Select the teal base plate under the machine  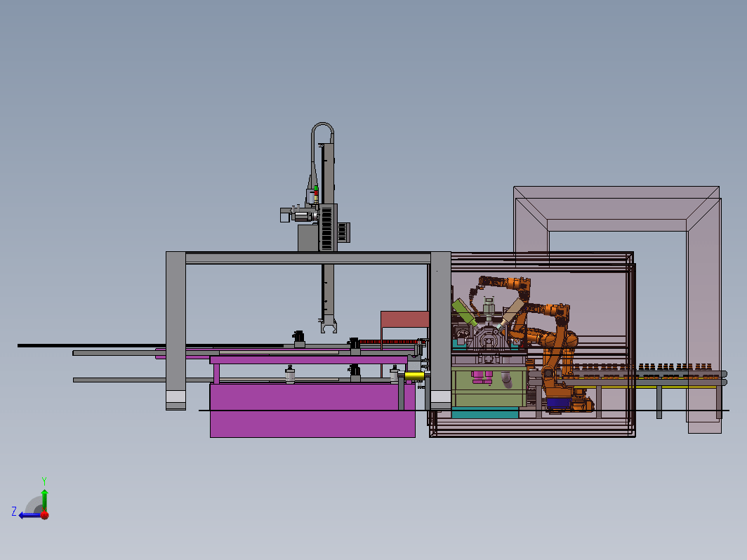(x=485, y=413)
